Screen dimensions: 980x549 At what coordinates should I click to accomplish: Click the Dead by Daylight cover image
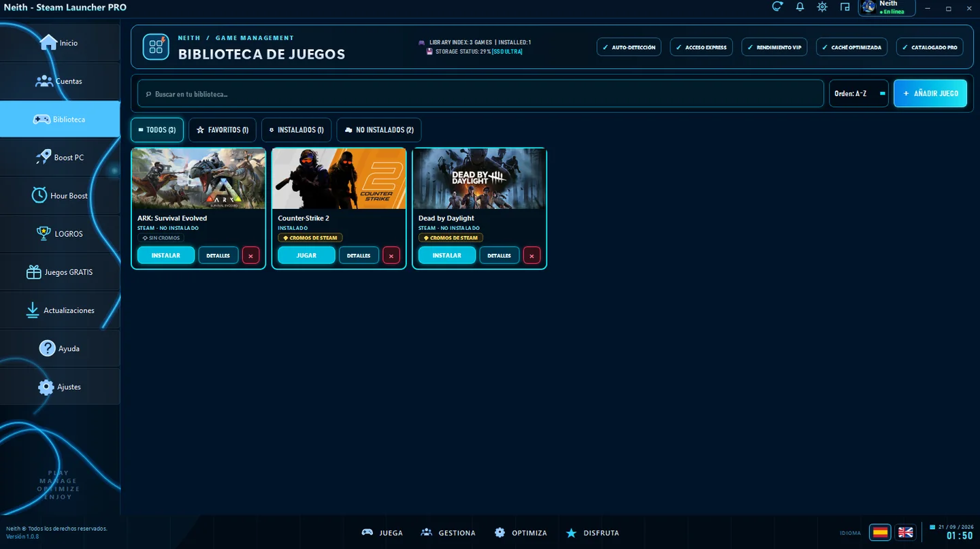(x=480, y=178)
